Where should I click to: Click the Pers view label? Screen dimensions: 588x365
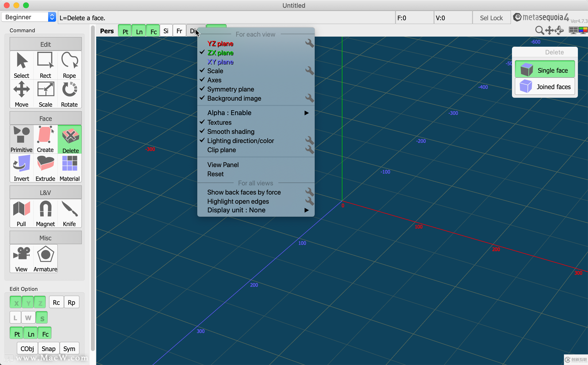[x=107, y=31]
